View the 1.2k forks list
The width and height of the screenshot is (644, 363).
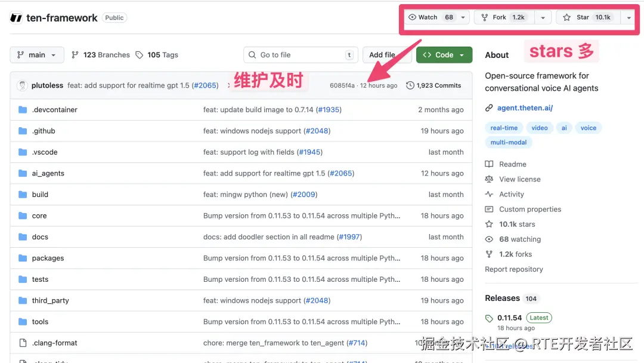tap(509, 254)
